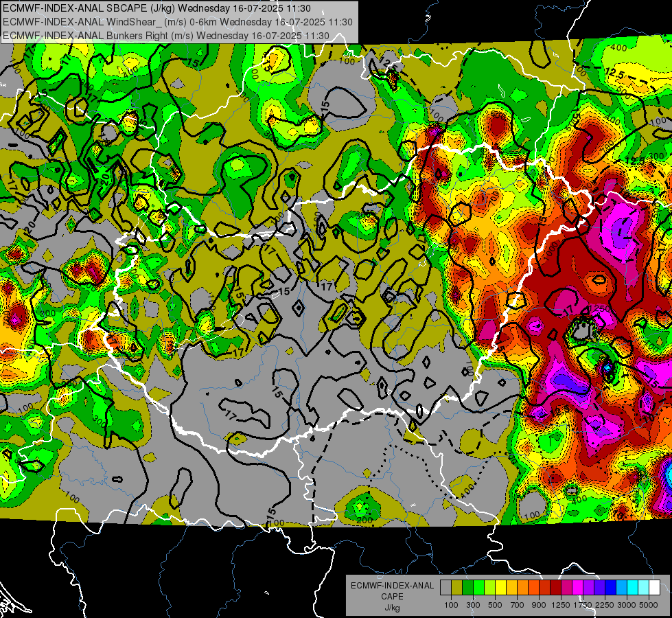
Task: Click the CAPE label in the legend
Action: [392, 597]
